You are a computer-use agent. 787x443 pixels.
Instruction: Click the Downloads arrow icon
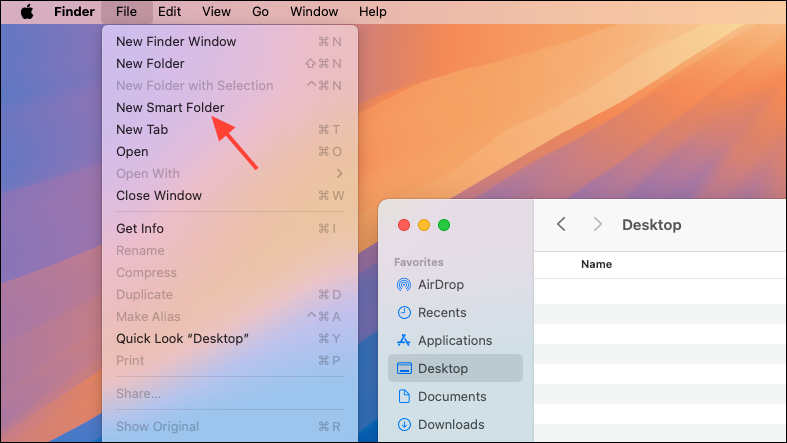coord(404,424)
